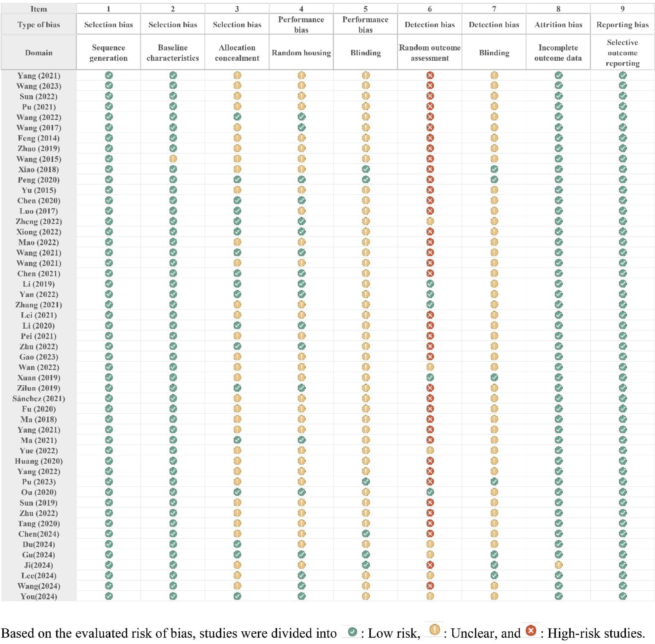Select Zheng (2022) random outcome assessment unclear icon
This screenshot has width=655, height=644.
point(430,221)
